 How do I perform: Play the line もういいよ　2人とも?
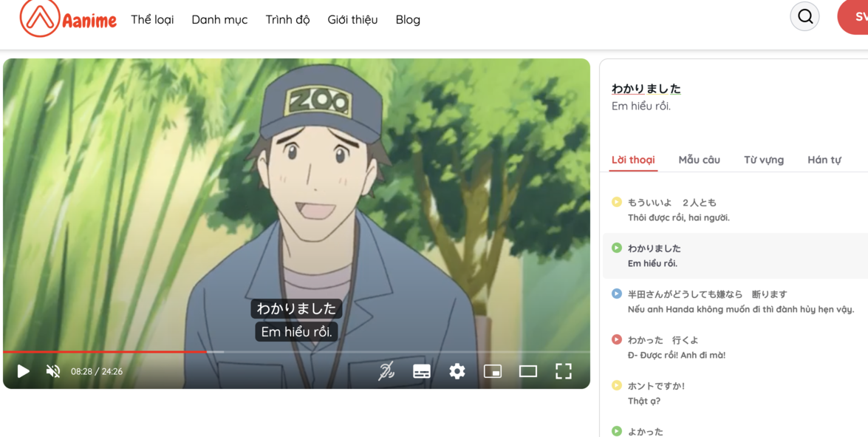tap(617, 201)
